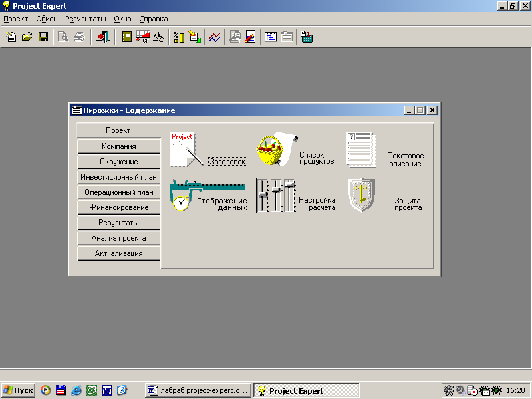The height and width of the screenshot is (399, 532).
Task: Open the Gantt calendar plan toolbar icon
Action: click(x=271, y=37)
